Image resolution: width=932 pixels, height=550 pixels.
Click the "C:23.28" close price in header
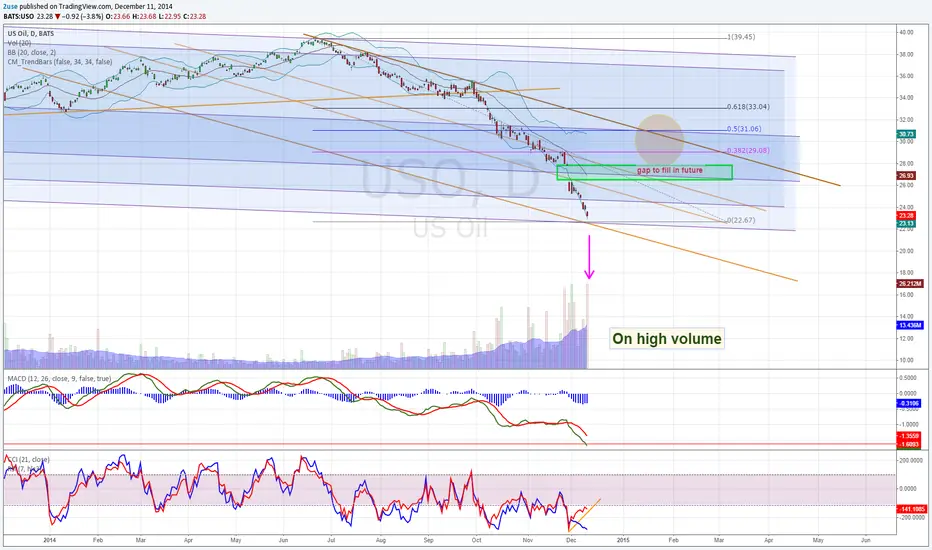[195, 16]
